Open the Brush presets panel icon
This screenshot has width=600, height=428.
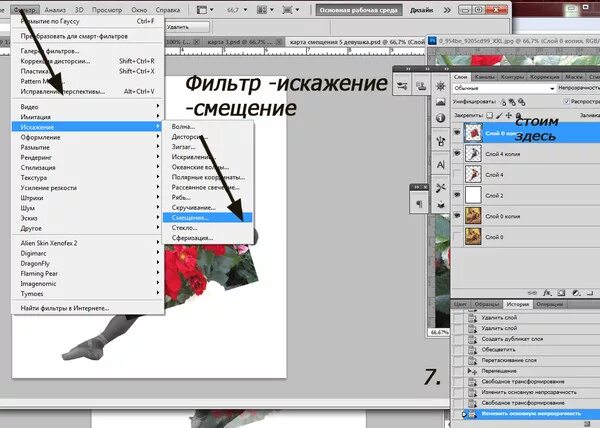coord(440,142)
